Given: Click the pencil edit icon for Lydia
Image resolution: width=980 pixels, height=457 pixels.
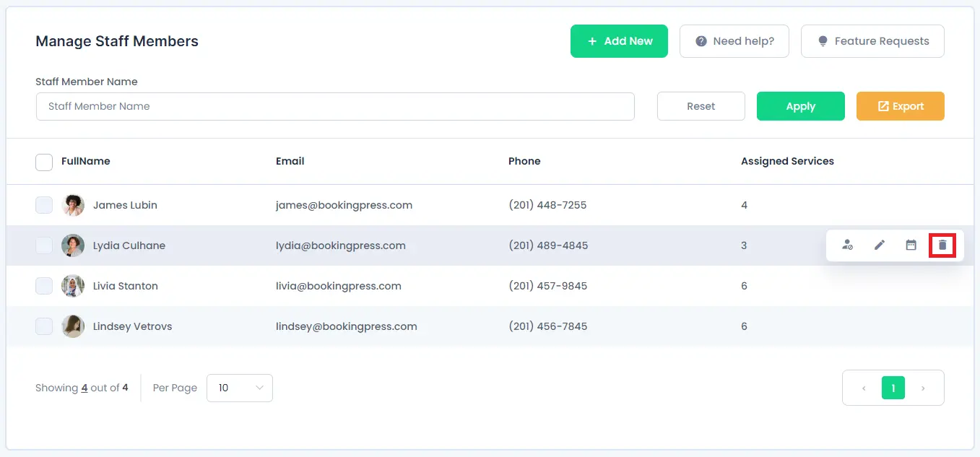Looking at the screenshot, I should (x=879, y=245).
